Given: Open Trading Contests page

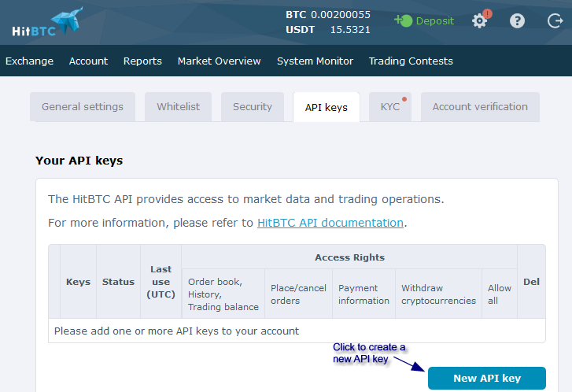Looking at the screenshot, I should (411, 61).
